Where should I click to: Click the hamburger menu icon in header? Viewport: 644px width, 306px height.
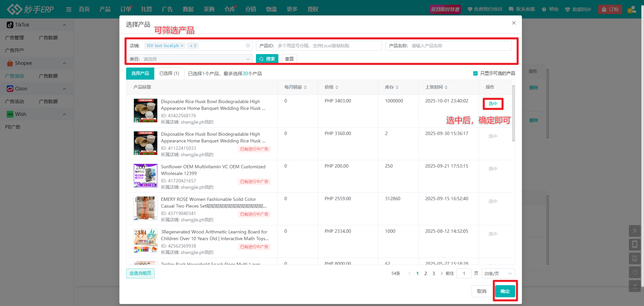(x=69, y=9)
